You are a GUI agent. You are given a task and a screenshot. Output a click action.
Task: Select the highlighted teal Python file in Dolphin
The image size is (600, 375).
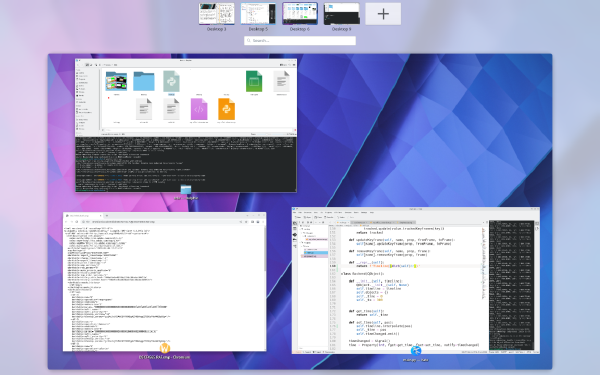(171, 82)
